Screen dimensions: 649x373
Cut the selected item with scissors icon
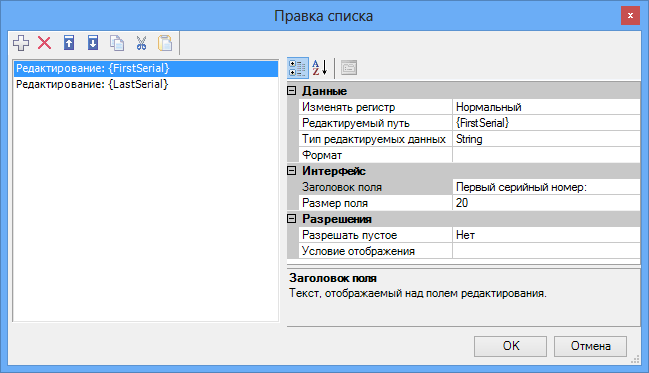tap(141, 43)
